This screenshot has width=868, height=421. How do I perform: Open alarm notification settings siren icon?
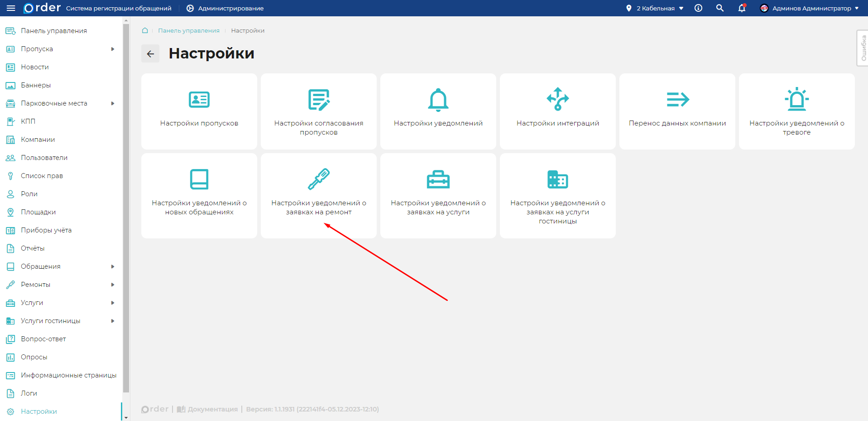[x=796, y=99]
